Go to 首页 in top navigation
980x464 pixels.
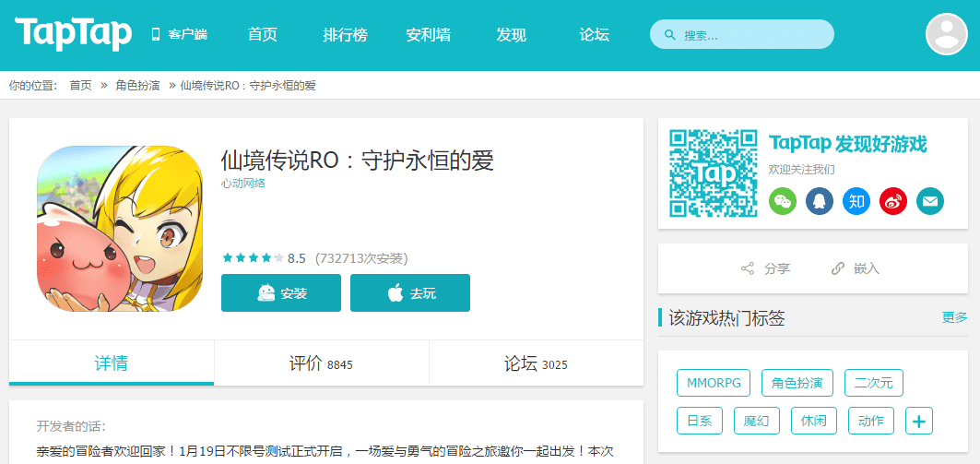[x=262, y=35]
